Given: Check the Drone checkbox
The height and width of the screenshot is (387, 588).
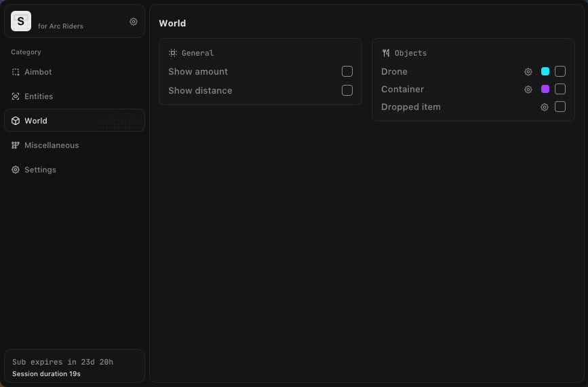Looking at the screenshot, I should 560,71.
